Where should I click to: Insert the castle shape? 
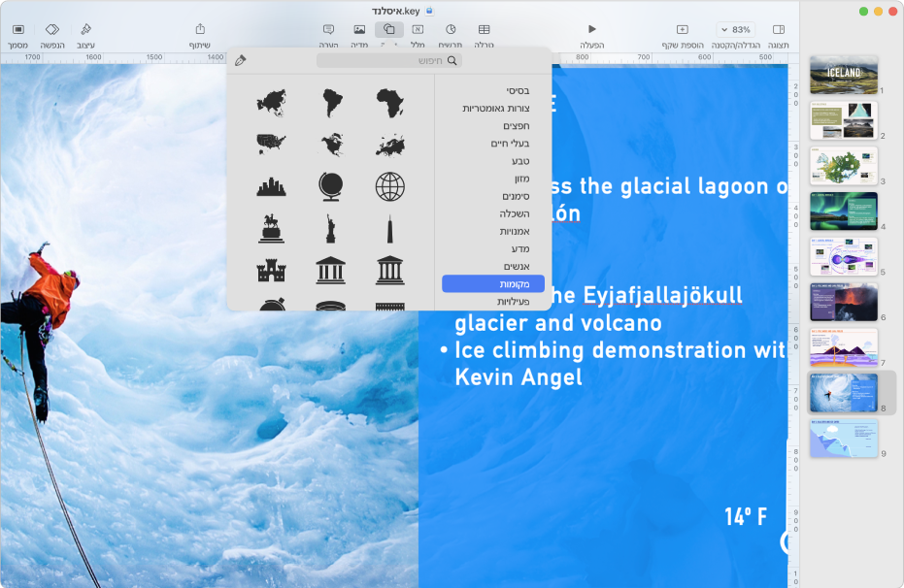tap(271, 270)
